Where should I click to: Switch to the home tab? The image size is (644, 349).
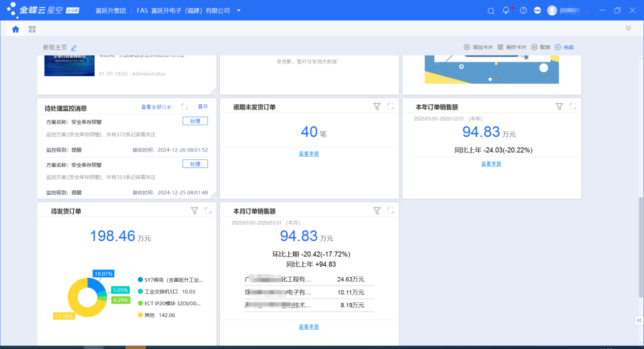click(x=16, y=30)
